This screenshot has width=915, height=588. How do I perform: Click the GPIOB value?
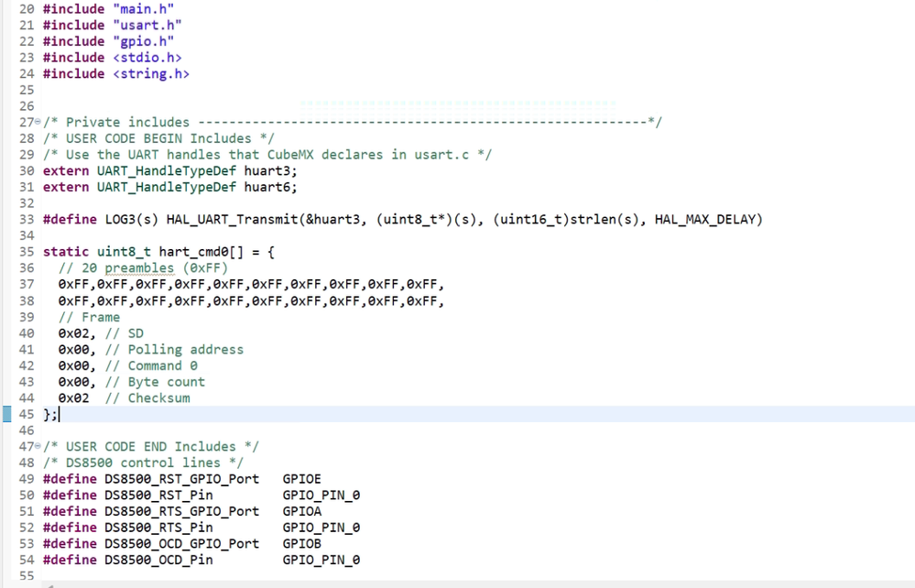[x=301, y=544]
